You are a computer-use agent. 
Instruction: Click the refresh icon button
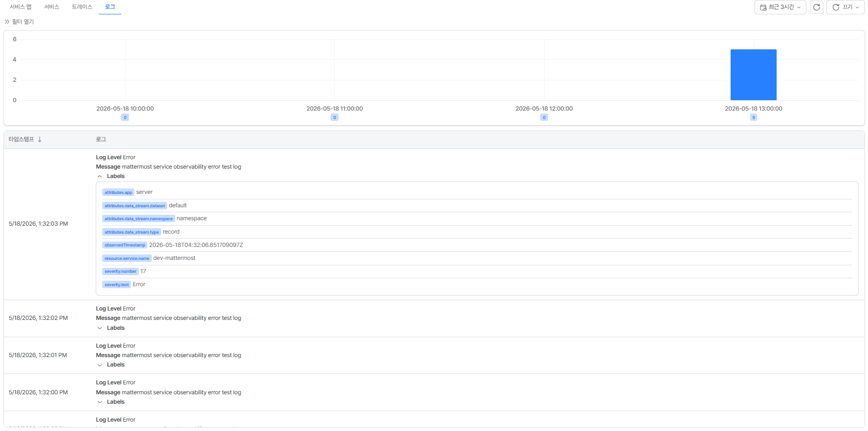(816, 7)
